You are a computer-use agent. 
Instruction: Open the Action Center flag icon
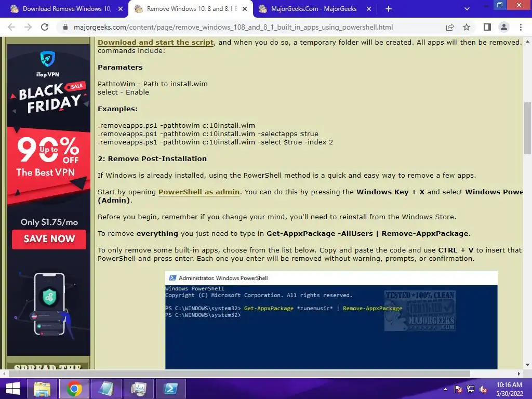[x=458, y=389]
